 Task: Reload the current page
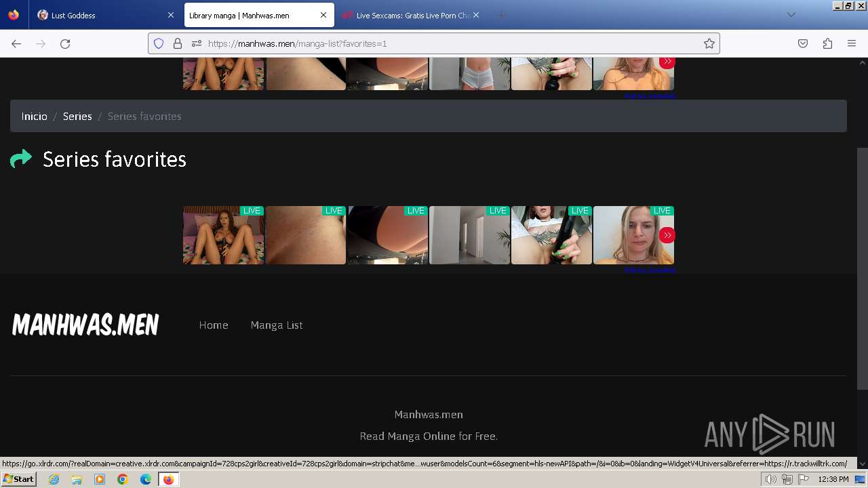coord(65,43)
